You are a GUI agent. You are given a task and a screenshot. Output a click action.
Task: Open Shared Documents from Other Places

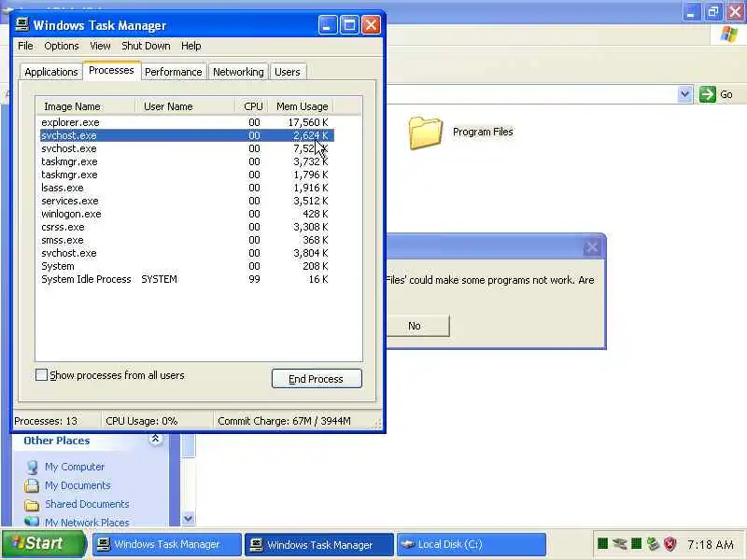coord(87,504)
